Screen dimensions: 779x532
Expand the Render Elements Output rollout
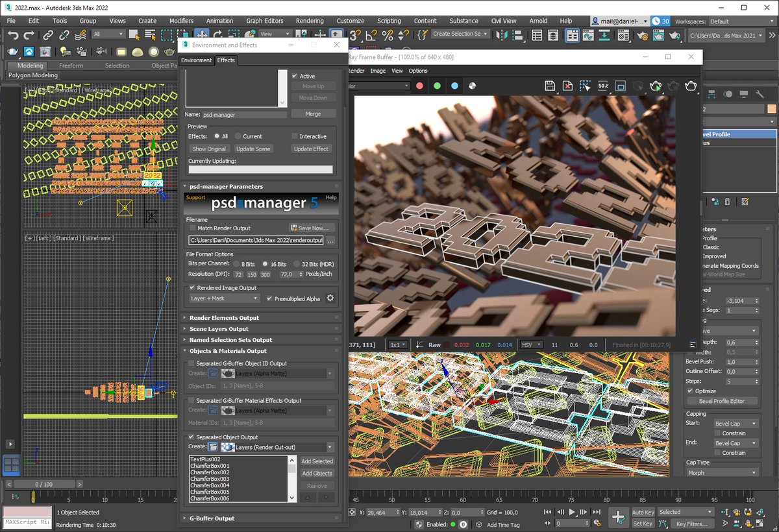261,318
